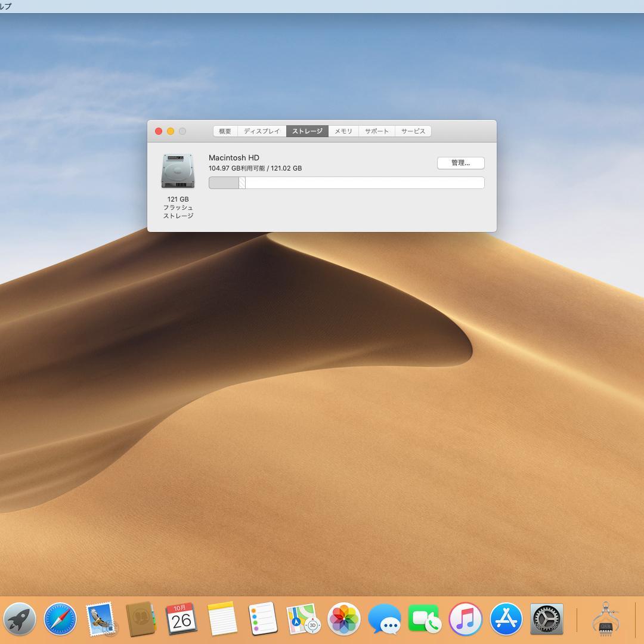Open the yellow Notes app
The image size is (644, 644).
click(x=222, y=619)
